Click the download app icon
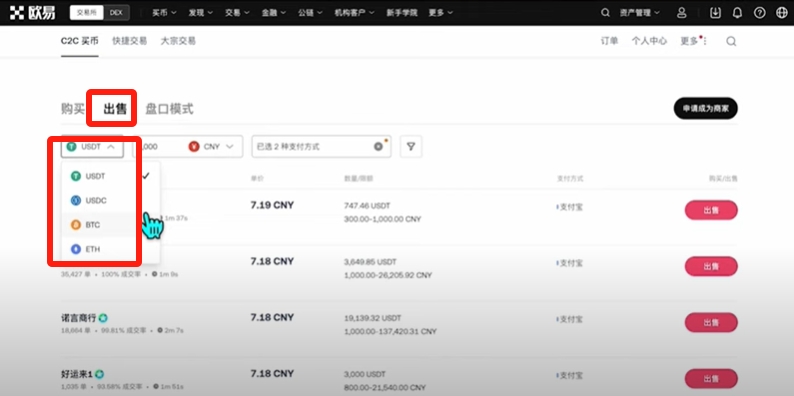The height and width of the screenshot is (396, 794). tap(715, 13)
